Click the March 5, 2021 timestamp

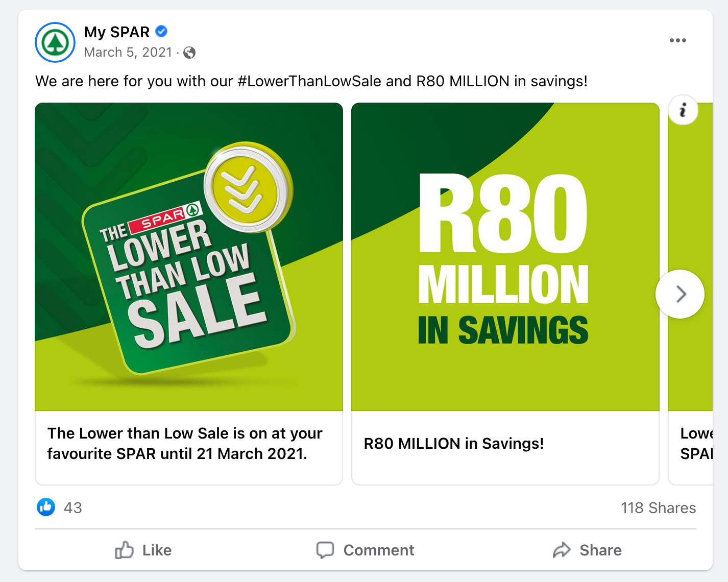[128, 53]
